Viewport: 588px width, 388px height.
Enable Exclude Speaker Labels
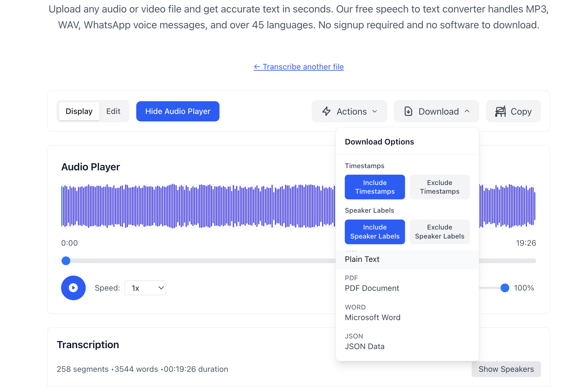click(439, 232)
